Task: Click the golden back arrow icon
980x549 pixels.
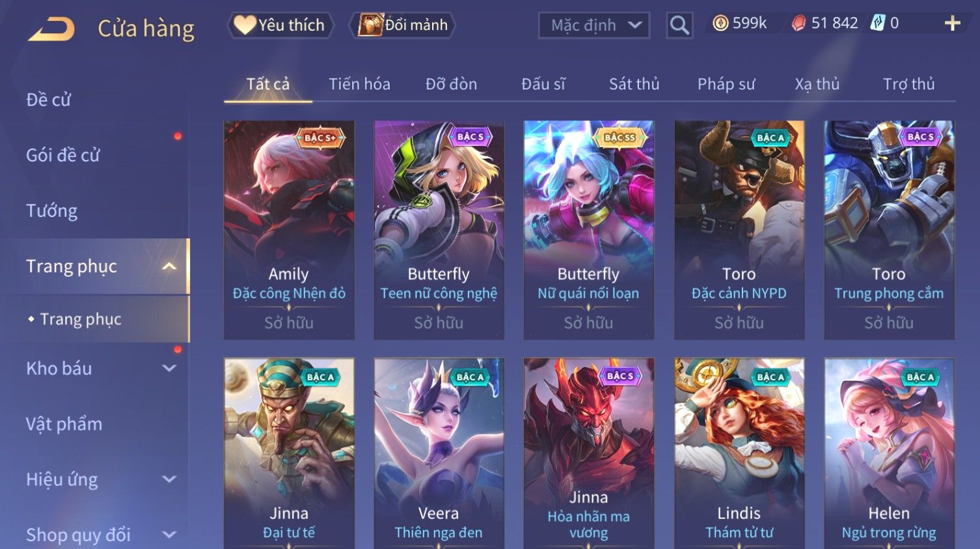Action: (x=51, y=29)
